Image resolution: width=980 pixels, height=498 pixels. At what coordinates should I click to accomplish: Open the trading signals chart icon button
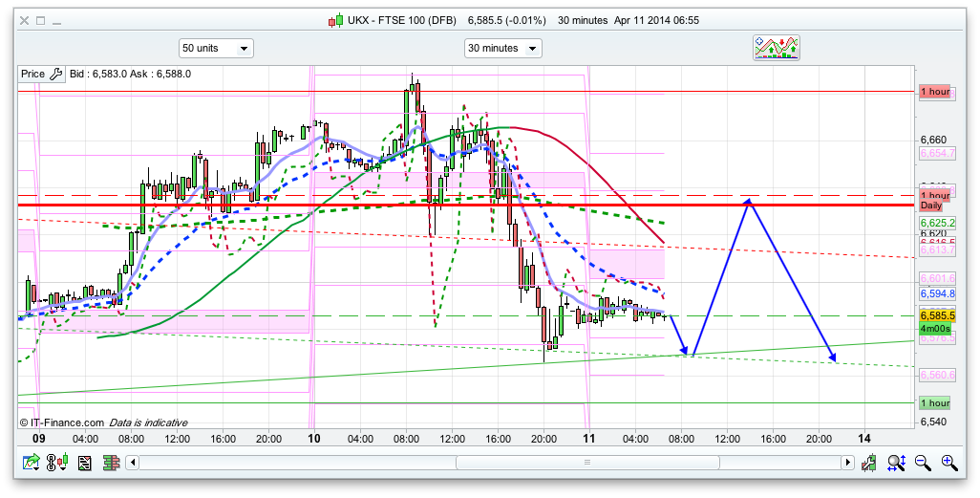click(776, 48)
